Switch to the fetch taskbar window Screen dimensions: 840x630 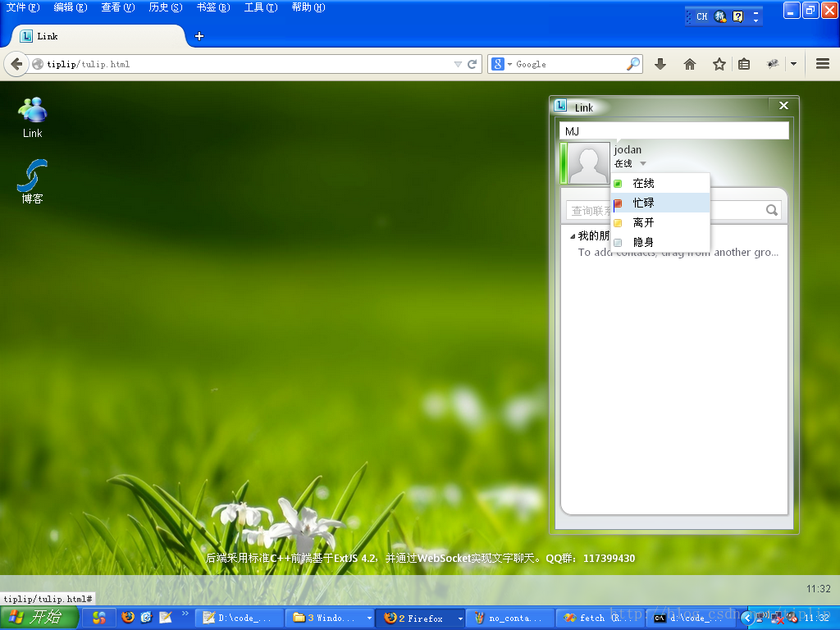(600, 619)
